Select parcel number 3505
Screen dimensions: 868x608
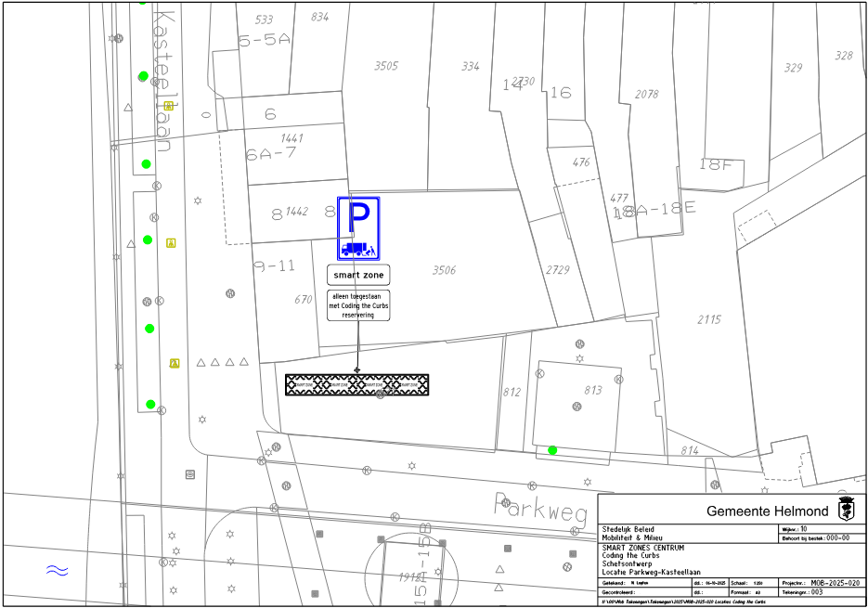pos(386,66)
